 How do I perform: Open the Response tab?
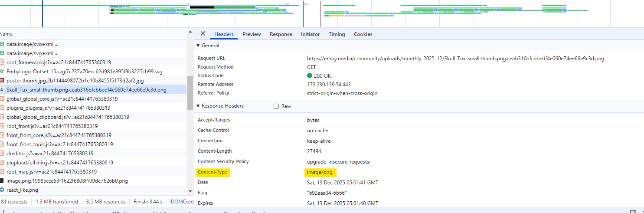pyautogui.click(x=281, y=34)
